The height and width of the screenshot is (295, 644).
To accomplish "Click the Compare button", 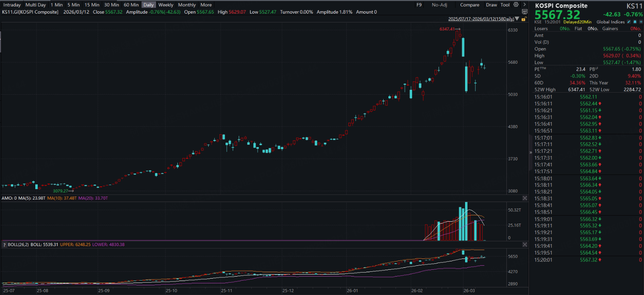I will [x=469, y=5].
